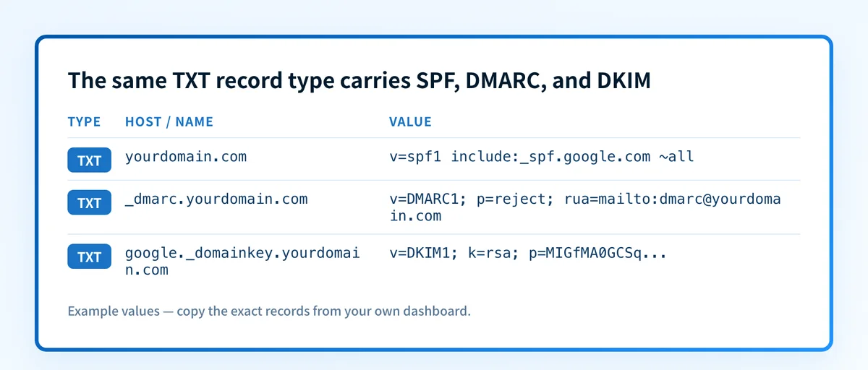Click the v=spf1 include:_spf.google.com value
Image resolution: width=868 pixels, height=370 pixels.
542,156
